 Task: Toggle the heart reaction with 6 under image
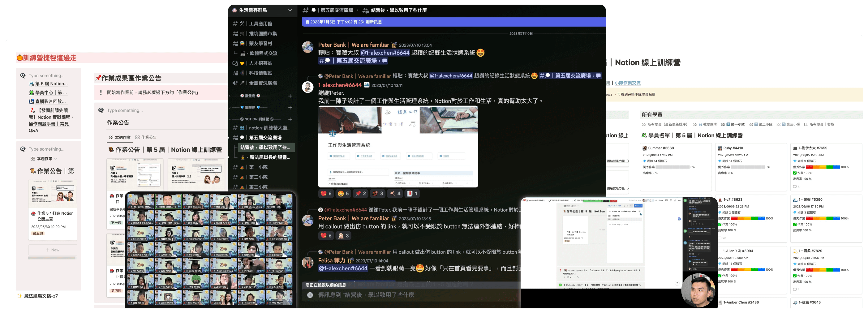[326, 194]
